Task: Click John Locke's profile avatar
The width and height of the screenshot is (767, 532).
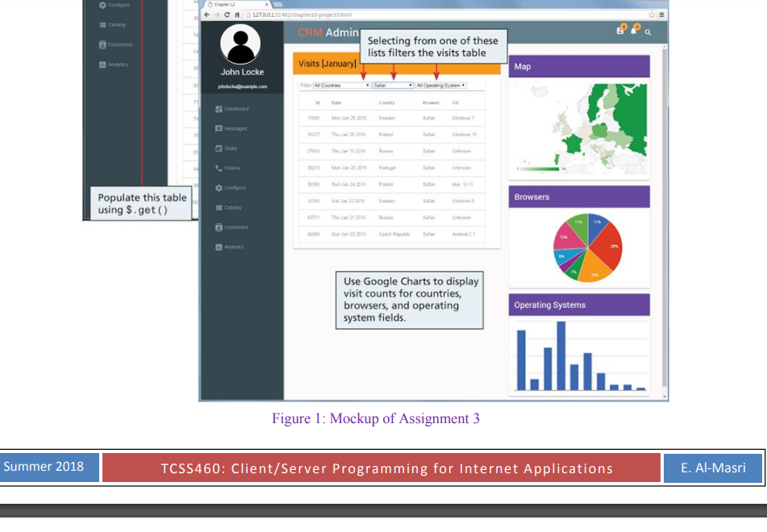Action: (x=241, y=44)
